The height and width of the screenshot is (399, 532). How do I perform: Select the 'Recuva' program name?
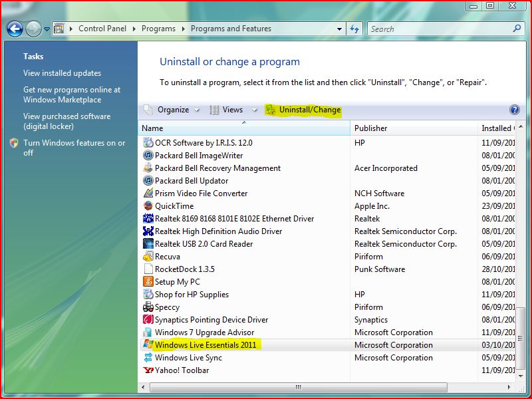point(168,257)
